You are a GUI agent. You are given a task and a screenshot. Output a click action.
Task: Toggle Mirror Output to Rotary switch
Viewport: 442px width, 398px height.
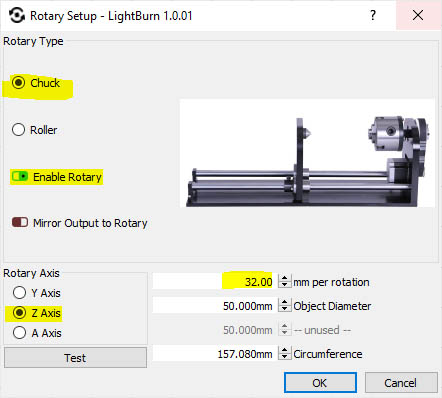(20, 222)
